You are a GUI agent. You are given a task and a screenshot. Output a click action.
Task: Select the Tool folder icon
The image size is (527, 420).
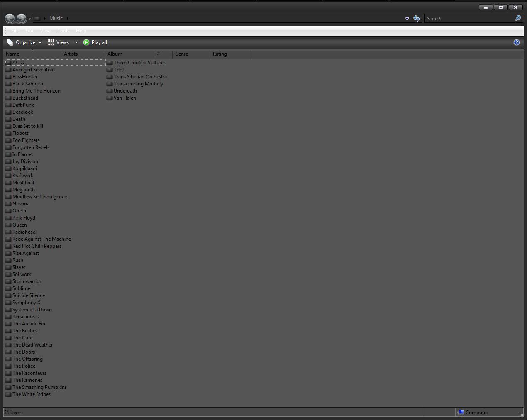(x=110, y=70)
